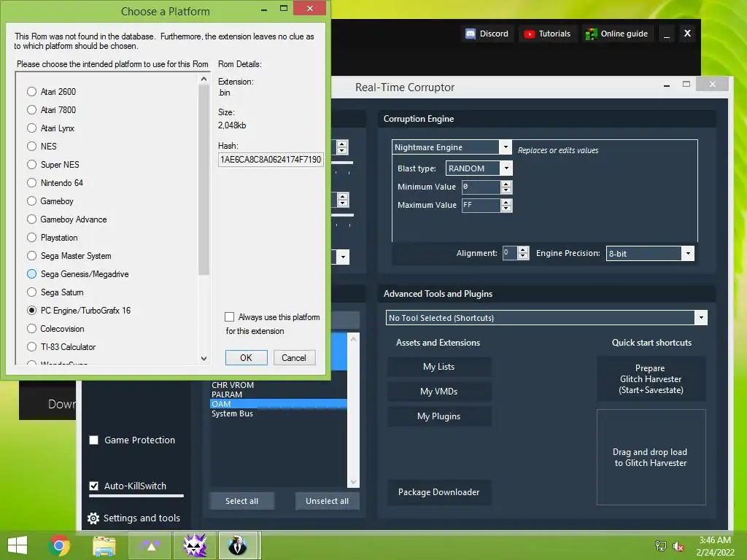Open File Explorer from the taskbar

tap(104, 545)
